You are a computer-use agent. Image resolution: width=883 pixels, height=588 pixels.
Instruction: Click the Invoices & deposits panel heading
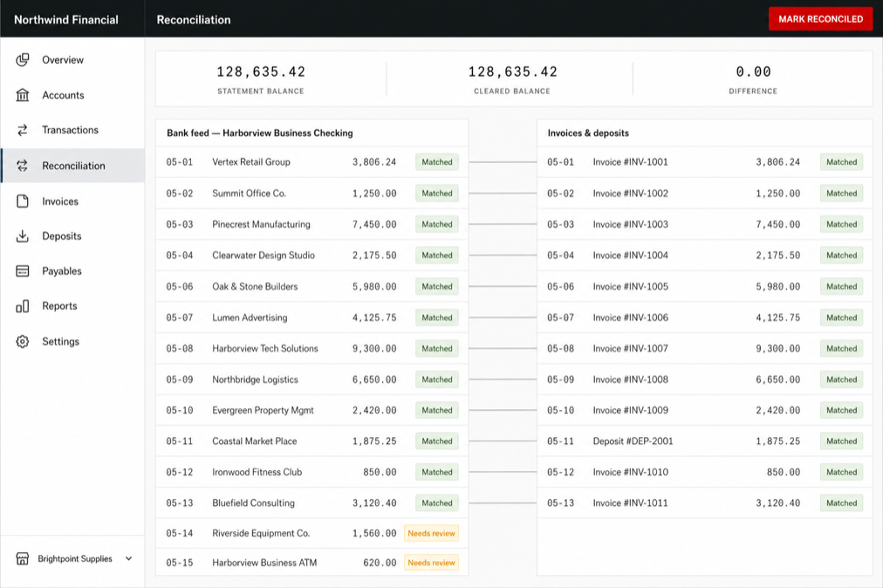(x=588, y=133)
